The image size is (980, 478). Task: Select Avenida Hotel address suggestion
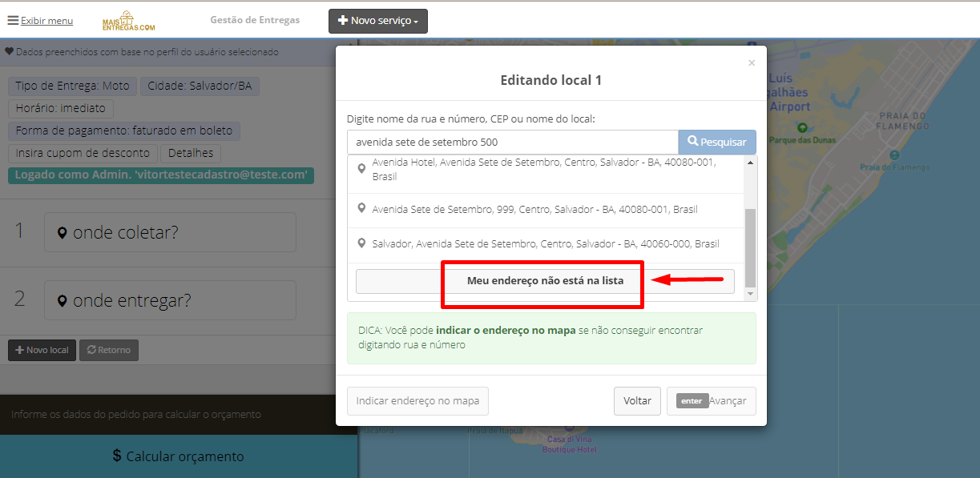point(546,169)
